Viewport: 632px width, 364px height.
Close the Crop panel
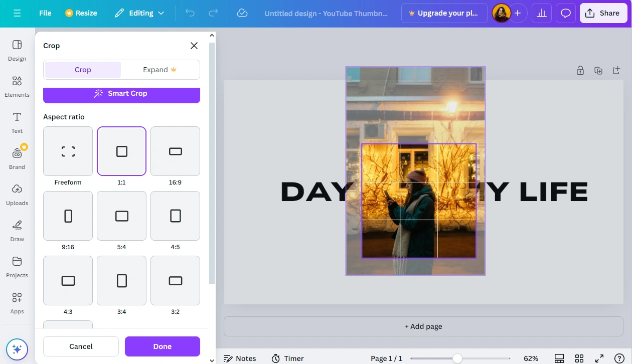tap(194, 46)
